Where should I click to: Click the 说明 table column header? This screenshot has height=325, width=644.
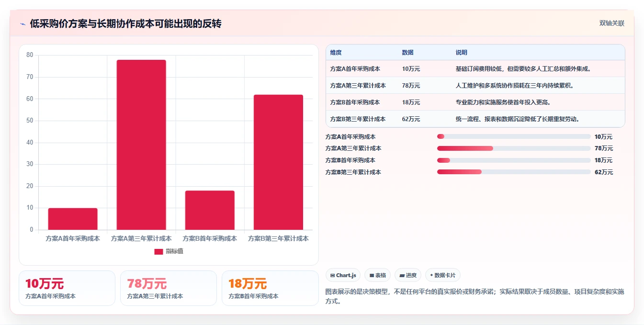point(462,53)
